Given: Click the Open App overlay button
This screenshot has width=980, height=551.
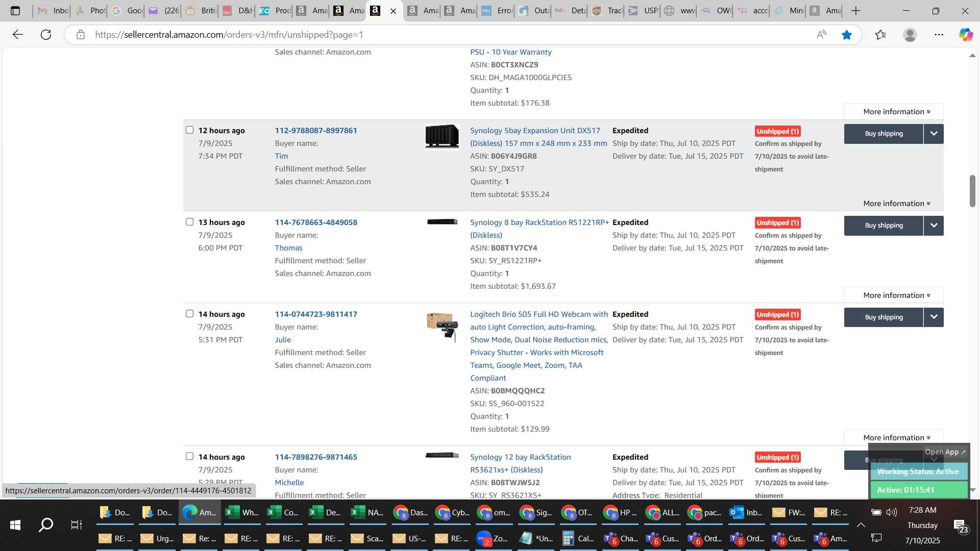Looking at the screenshot, I should click(x=945, y=452).
